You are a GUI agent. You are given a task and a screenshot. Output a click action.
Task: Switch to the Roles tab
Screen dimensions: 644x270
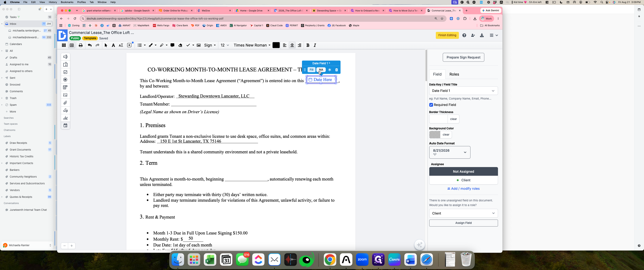click(454, 74)
